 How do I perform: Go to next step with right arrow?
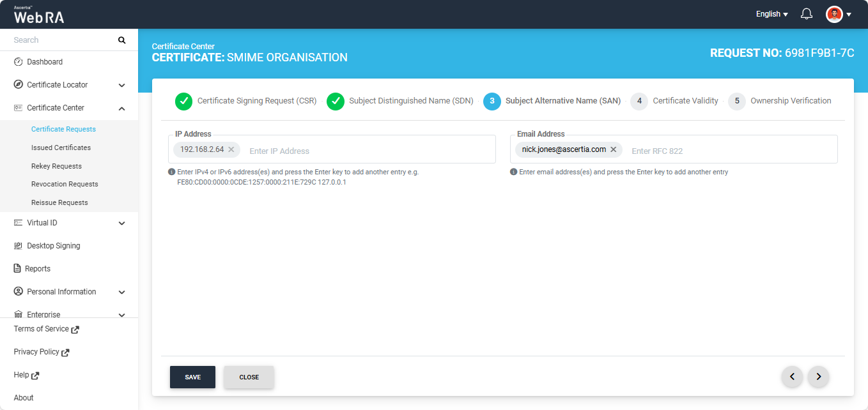[x=818, y=377]
